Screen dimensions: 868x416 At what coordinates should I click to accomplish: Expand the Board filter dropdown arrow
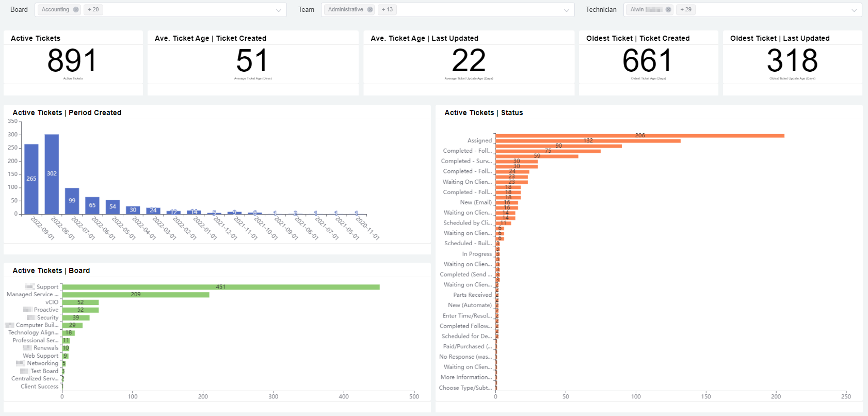pyautogui.click(x=279, y=10)
